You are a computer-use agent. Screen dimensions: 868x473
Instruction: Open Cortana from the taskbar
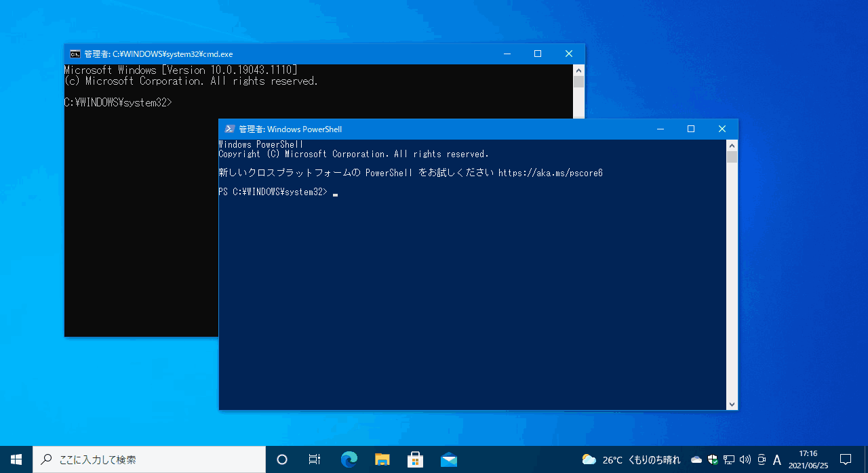tap(282, 459)
